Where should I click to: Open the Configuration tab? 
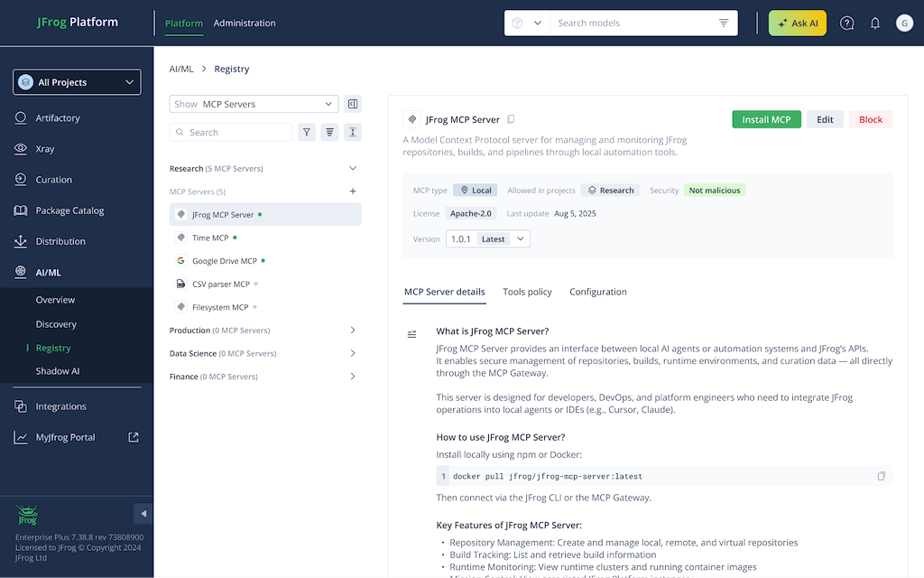pyautogui.click(x=597, y=292)
